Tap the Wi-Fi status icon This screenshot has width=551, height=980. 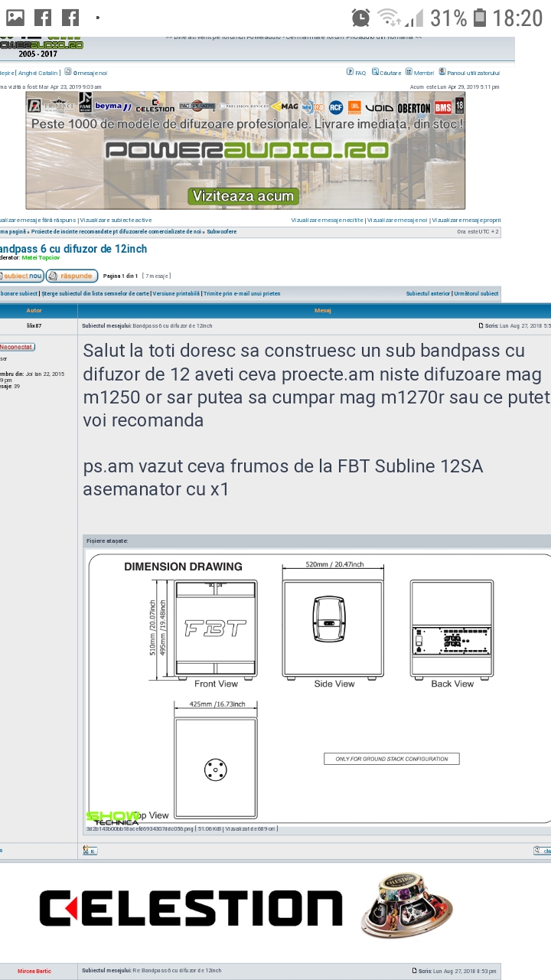click(390, 17)
